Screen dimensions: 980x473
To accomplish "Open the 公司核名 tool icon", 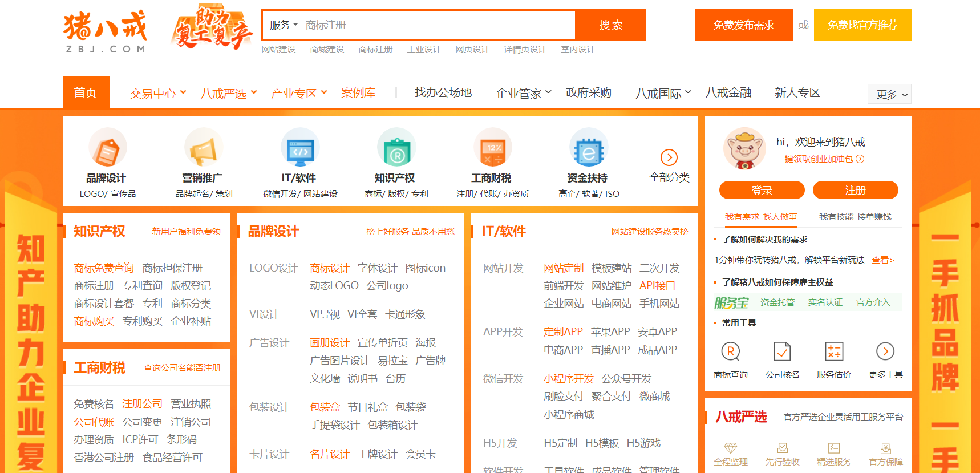I will [x=782, y=351].
